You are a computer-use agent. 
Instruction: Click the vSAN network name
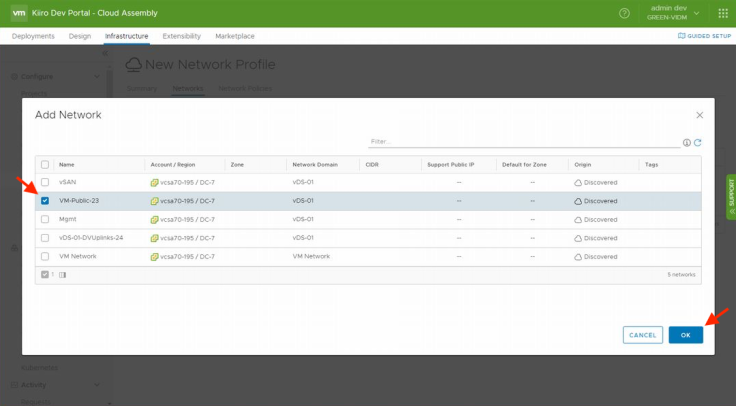[x=68, y=182]
